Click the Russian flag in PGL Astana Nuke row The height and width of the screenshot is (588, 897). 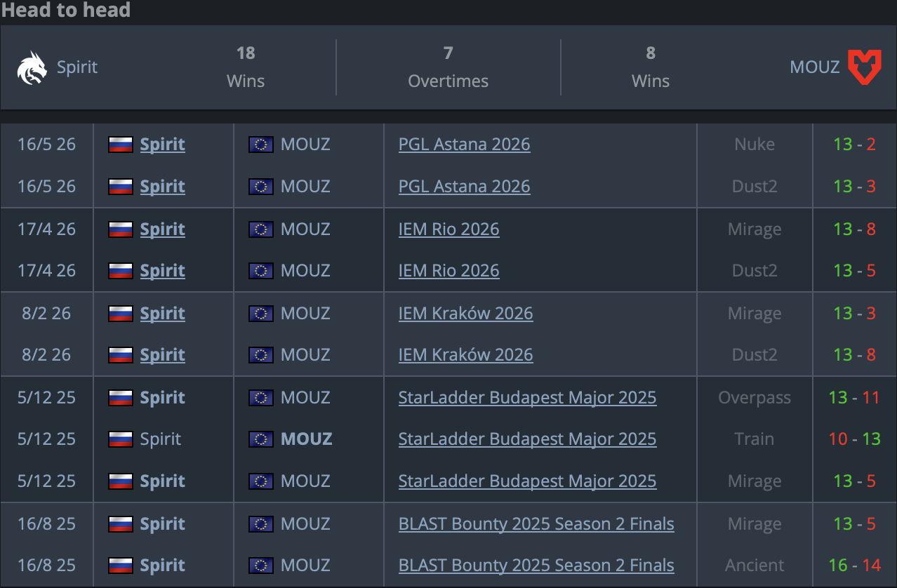(121, 145)
